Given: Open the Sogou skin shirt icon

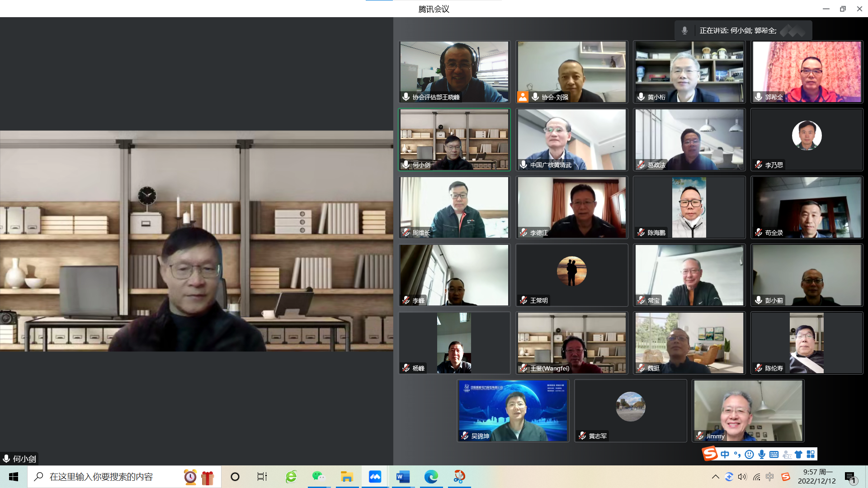Looking at the screenshot, I should click(799, 455).
